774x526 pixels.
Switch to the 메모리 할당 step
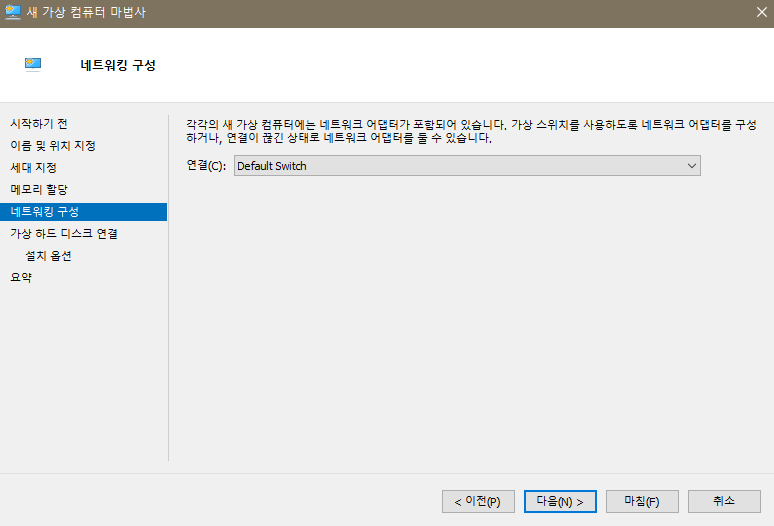tap(39, 189)
